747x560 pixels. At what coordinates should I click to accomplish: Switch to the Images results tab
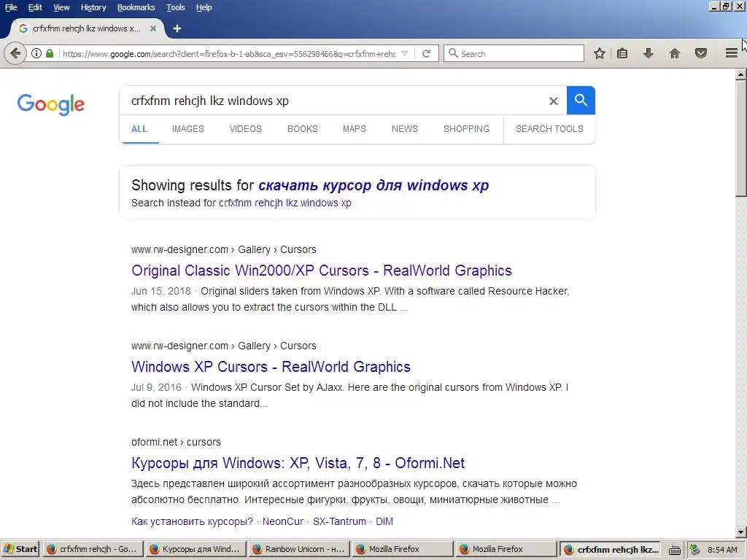[x=188, y=128]
